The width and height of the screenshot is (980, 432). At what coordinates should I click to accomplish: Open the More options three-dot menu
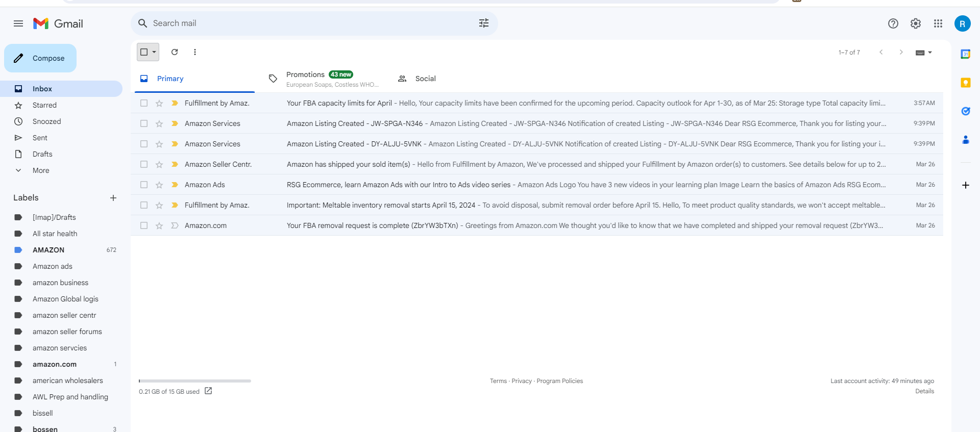click(x=195, y=52)
